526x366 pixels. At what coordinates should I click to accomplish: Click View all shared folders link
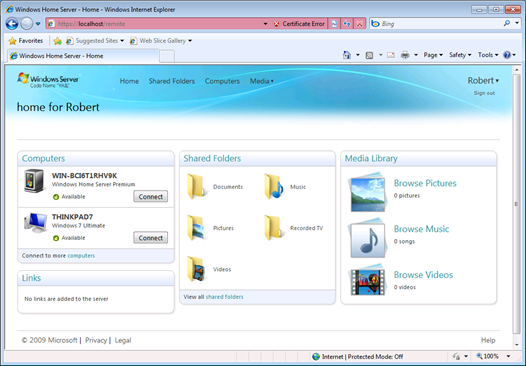tap(224, 297)
